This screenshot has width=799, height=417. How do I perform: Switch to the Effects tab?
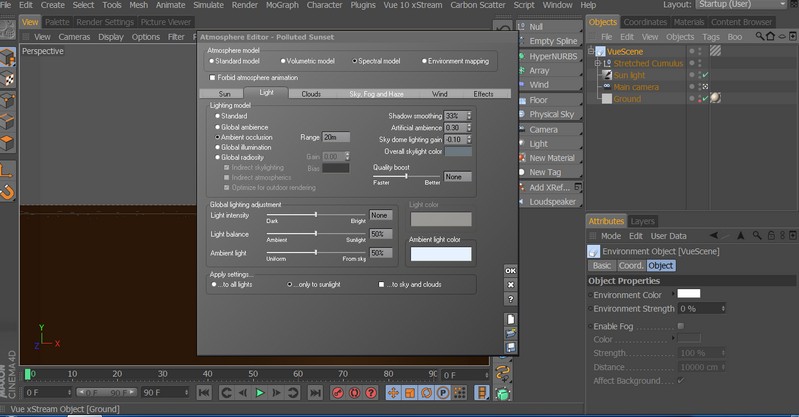point(483,94)
